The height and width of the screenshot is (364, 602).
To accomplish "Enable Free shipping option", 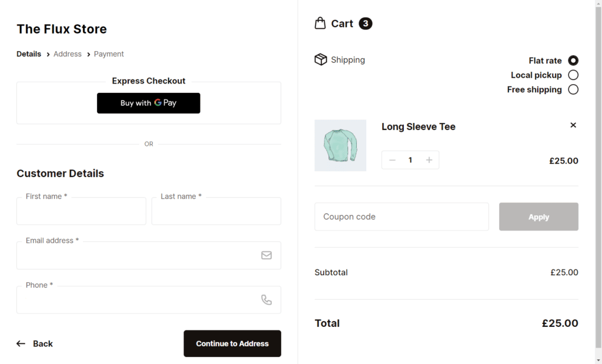I will point(573,89).
